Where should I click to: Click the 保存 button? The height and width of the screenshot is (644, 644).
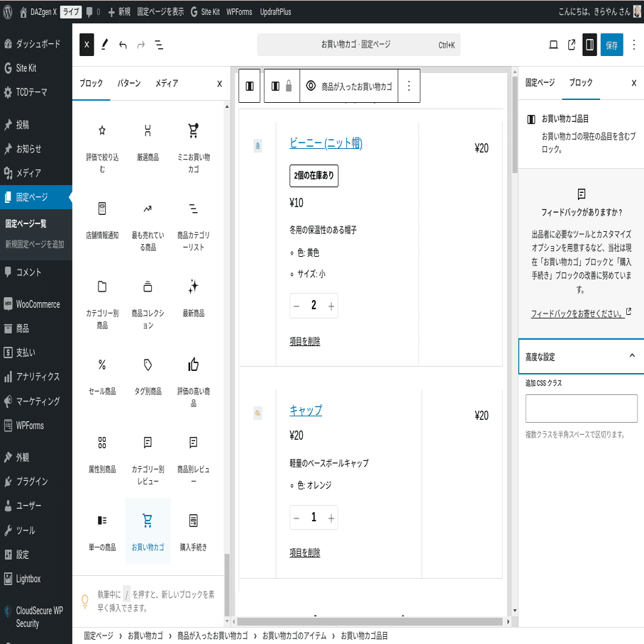click(611, 45)
